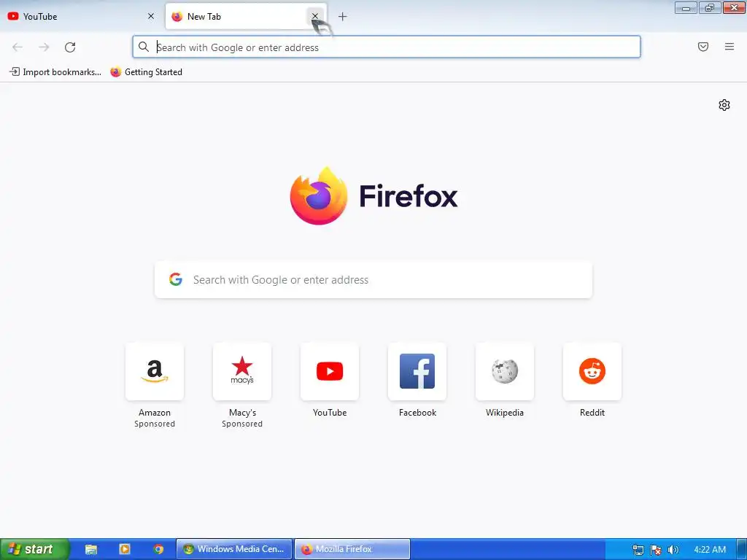Screen dimensions: 747x560
Task: Open the volume tray icon
Action: 673,550
